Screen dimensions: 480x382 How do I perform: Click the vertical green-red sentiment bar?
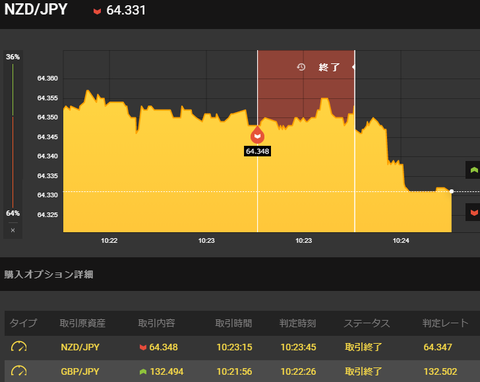click(x=13, y=136)
